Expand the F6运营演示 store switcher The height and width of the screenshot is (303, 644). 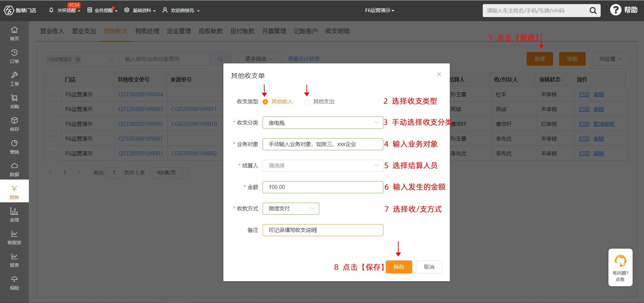pyautogui.click(x=380, y=10)
